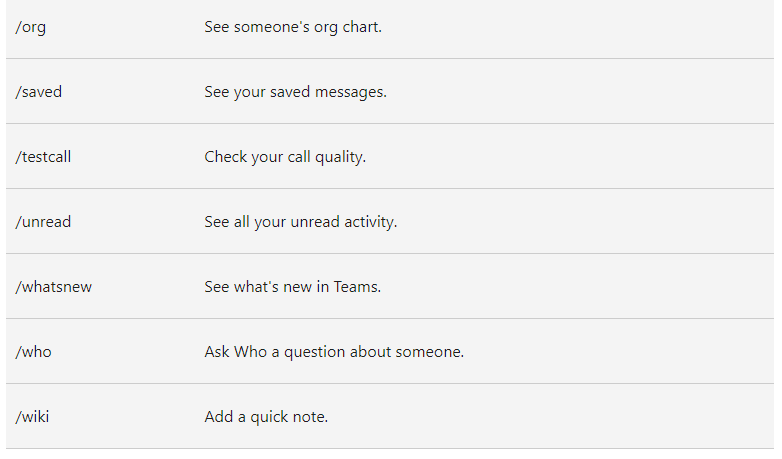The height and width of the screenshot is (459, 782).
Task: Click description 'See someone's org chart.'
Action: (293, 27)
